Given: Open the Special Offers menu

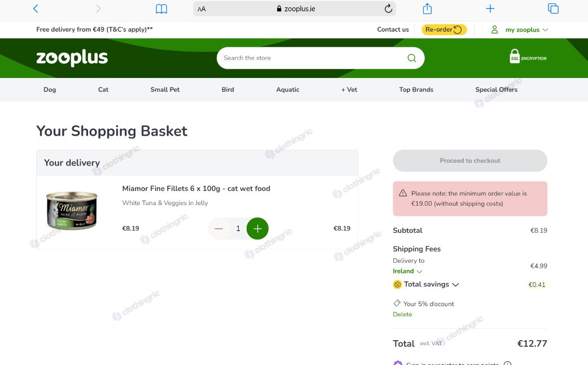Looking at the screenshot, I should [x=497, y=89].
